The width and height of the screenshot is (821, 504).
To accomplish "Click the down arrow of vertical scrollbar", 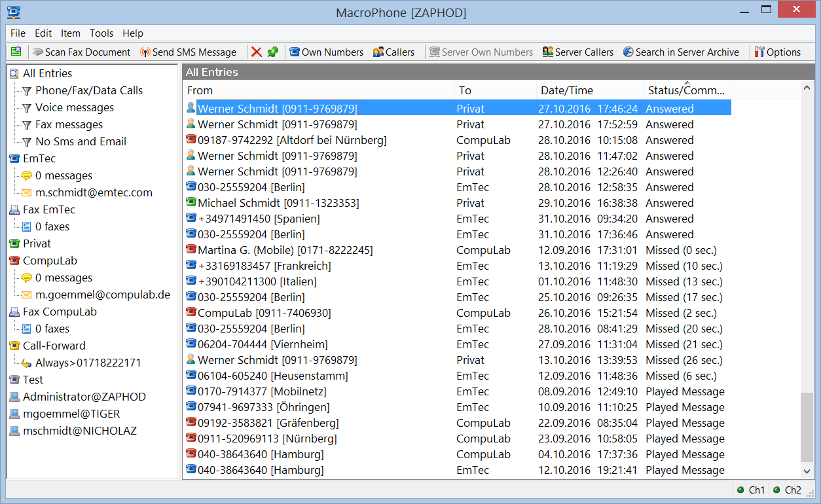I will [x=807, y=471].
